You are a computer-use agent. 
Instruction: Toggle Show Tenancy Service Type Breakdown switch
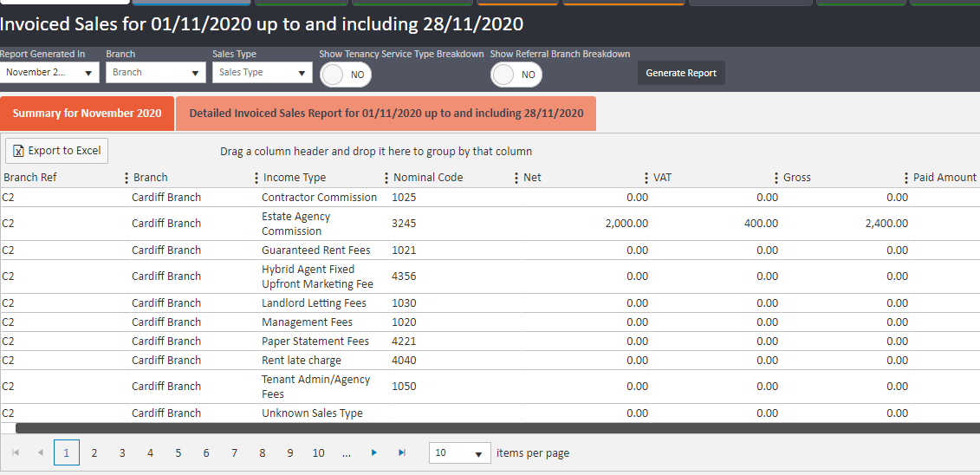coord(346,75)
